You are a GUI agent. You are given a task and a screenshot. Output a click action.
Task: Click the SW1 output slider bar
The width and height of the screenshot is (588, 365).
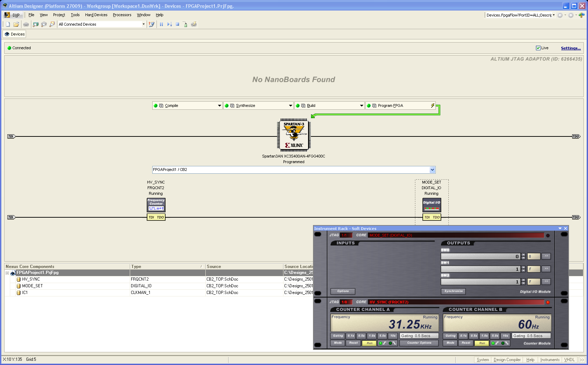pyautogui.click(x=481, y=269)
